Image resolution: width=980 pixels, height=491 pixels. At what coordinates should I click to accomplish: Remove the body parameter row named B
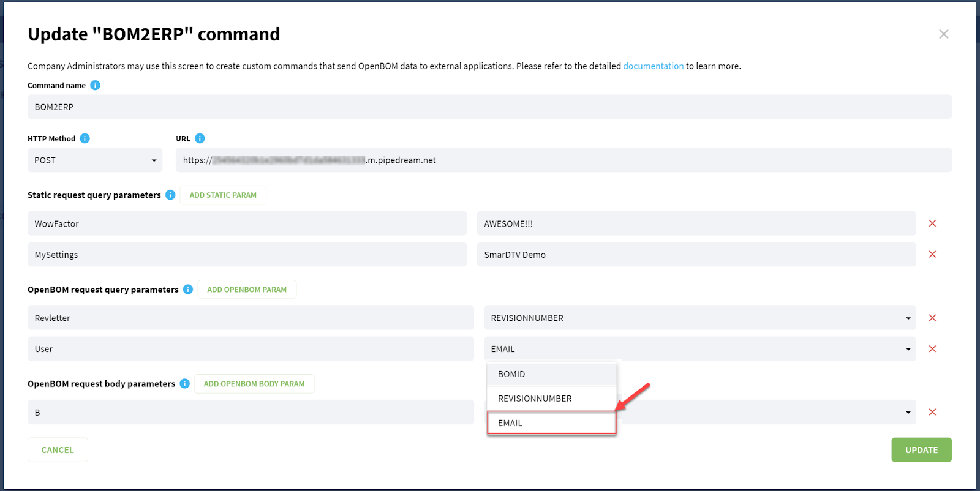(932, 412)
